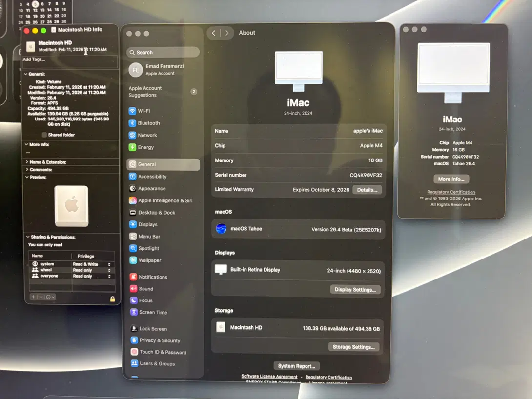Open Emad Faramarzi Apple Account
Viewport: 532px width, 399px height.
[x=163, y=70]
